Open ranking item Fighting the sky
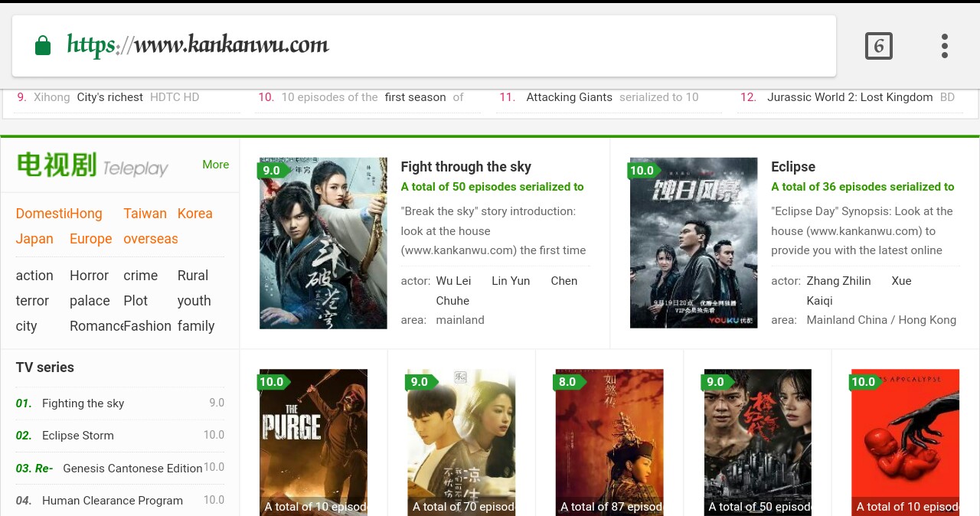This screenshot has width=980, height=516. [x=83, y=403]
